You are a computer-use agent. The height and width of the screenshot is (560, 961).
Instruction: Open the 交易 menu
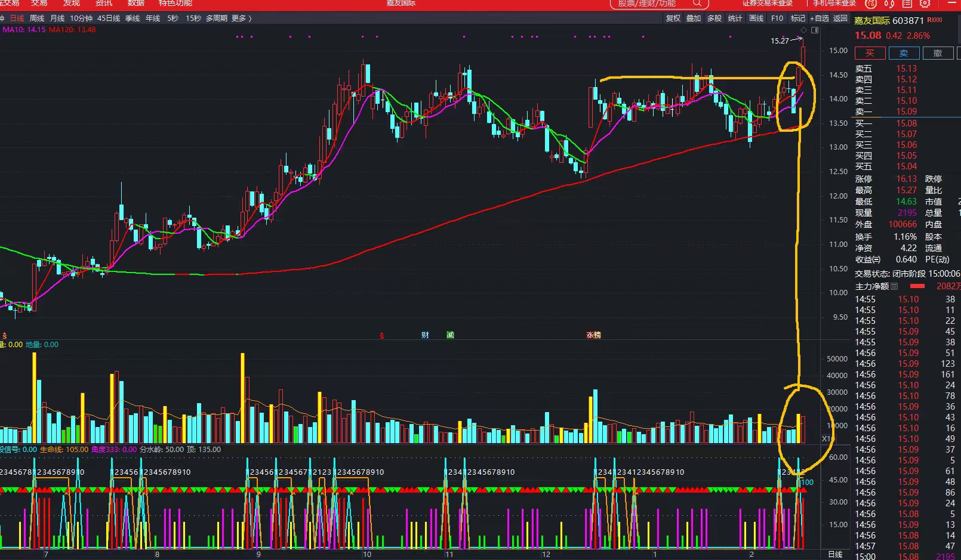click(39, 4)
